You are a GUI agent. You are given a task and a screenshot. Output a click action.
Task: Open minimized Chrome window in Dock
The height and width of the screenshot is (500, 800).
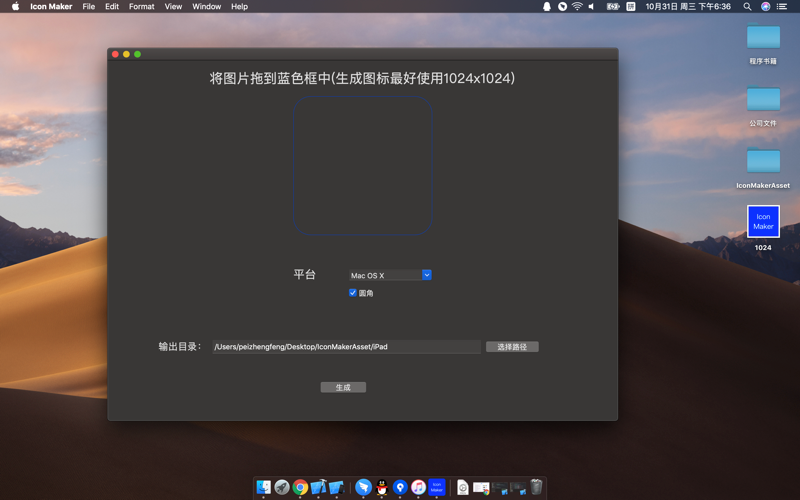[x=481, y=488]
